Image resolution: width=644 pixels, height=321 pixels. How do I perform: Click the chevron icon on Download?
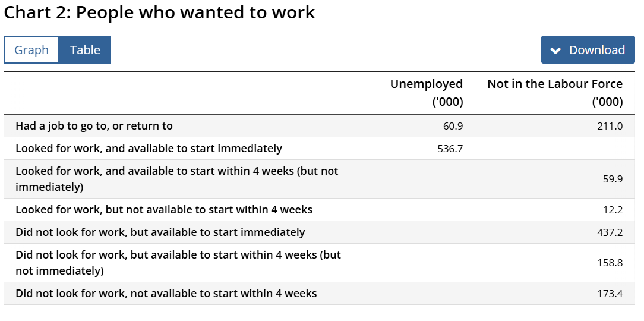555,51
